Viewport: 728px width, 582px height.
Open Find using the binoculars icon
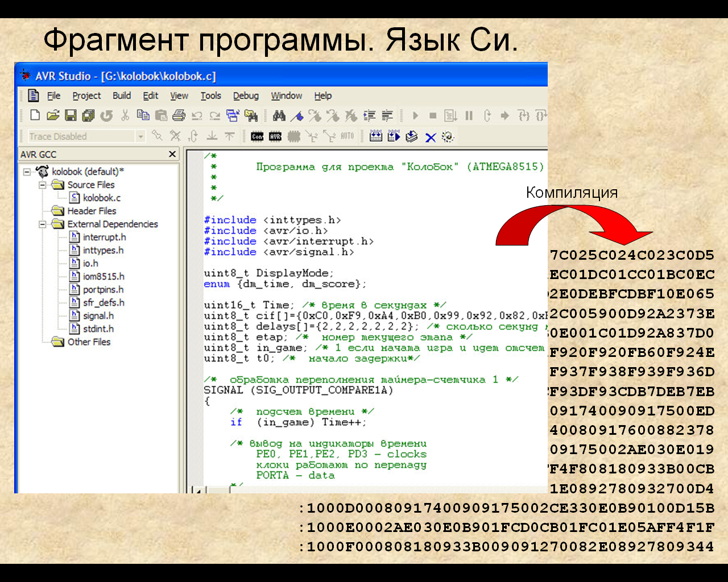tap(279, 115)
